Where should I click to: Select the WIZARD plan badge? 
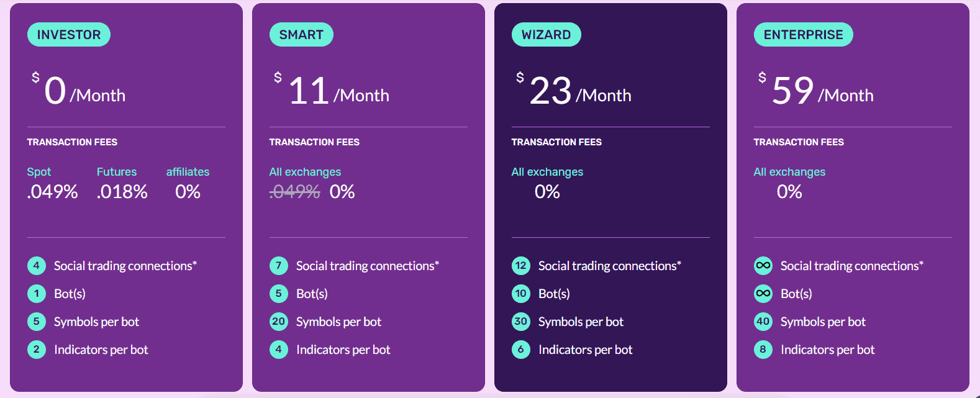547,34
